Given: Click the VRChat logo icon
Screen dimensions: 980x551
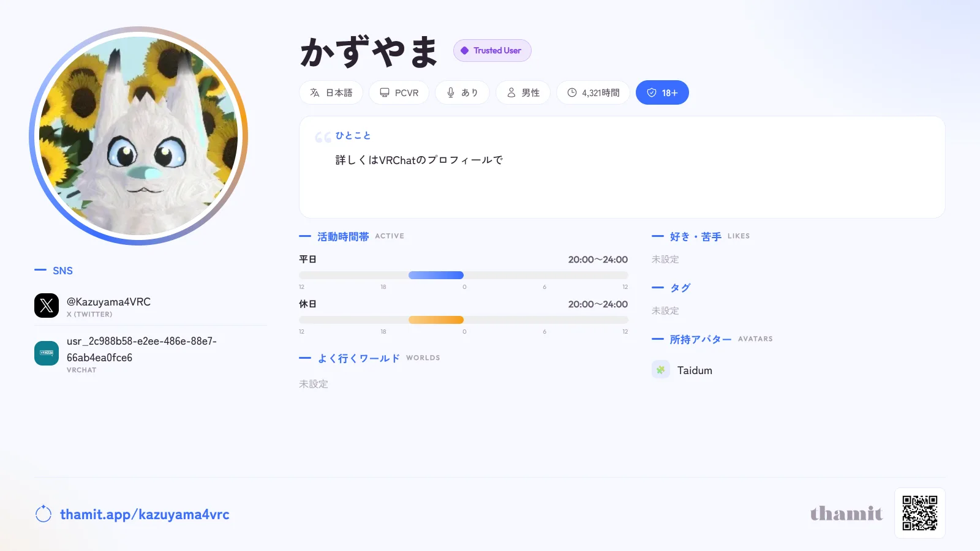Looking at the screenshot, I should click(x=47, y=353).
